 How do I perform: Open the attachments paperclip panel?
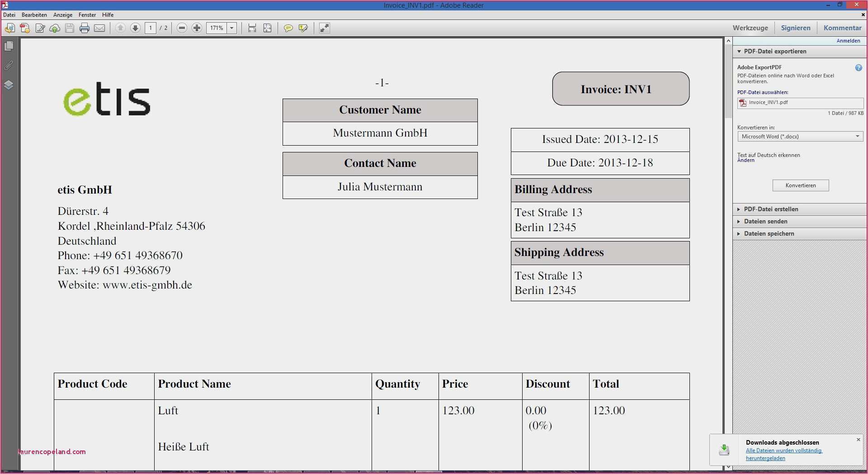(x=9, y=66)
